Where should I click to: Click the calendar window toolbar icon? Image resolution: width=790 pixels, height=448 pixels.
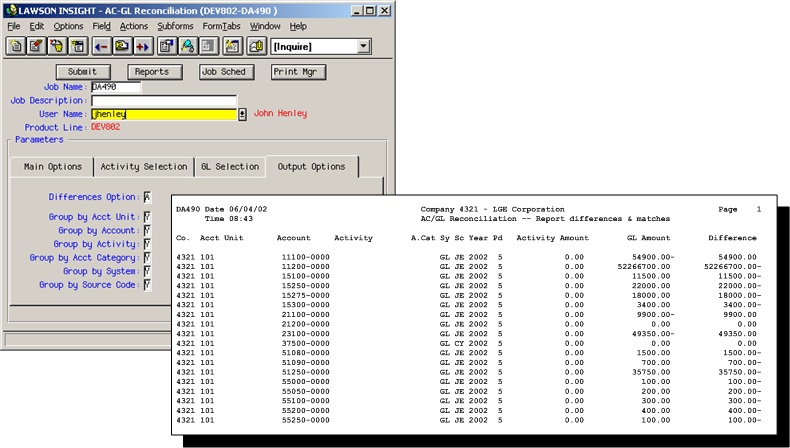pyautogui.click(x=232, y=46)
